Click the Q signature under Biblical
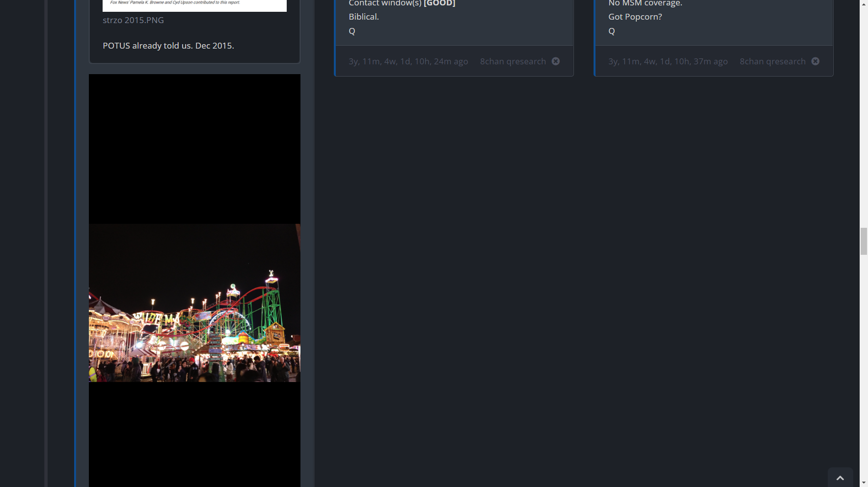 click(352, 31)
